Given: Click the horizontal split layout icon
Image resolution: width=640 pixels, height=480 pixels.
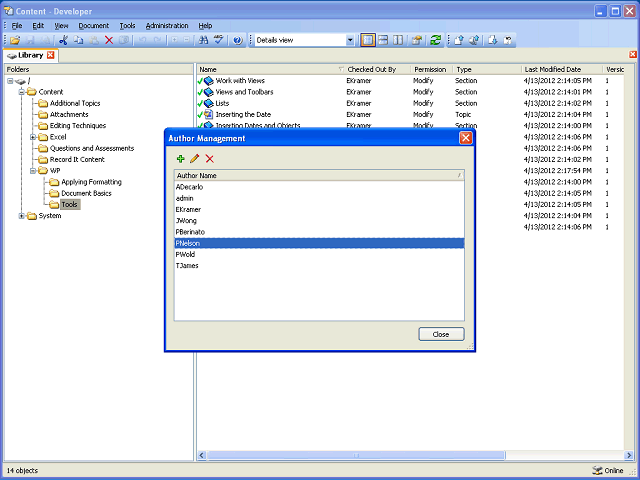Looking at the screenshot, I should tap(383, 40).
